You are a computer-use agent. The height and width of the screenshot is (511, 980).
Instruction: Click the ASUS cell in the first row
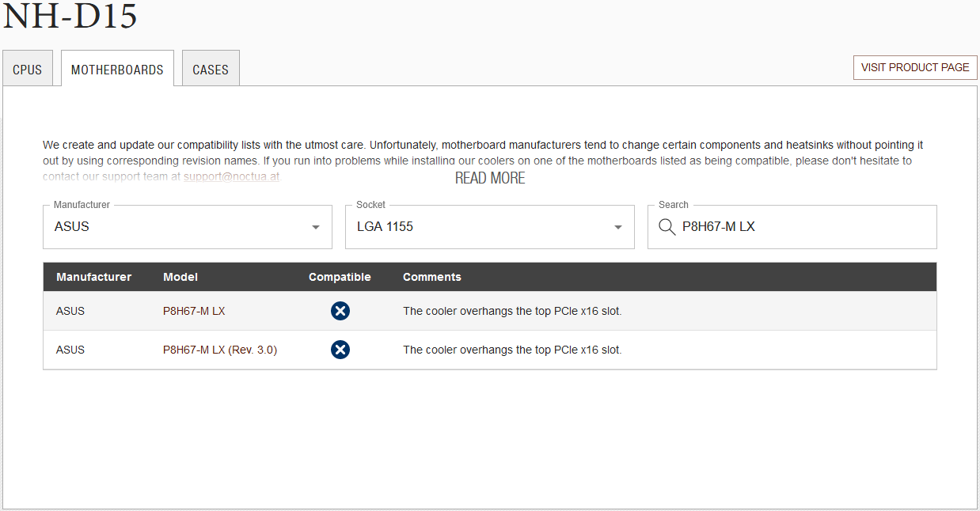[70, 311]
